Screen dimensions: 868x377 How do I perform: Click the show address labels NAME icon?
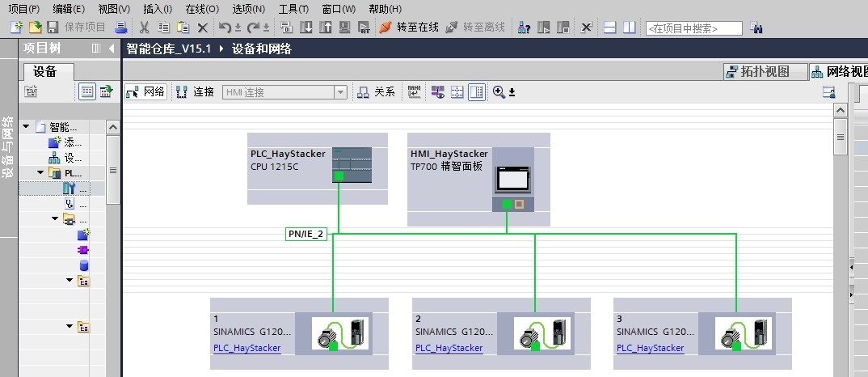[x=414, y=92]
